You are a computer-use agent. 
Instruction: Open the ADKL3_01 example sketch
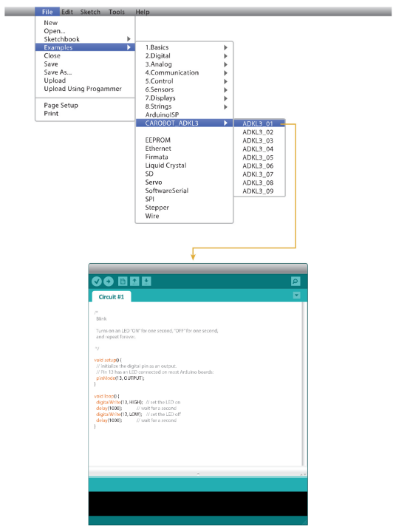pos(259,123)
